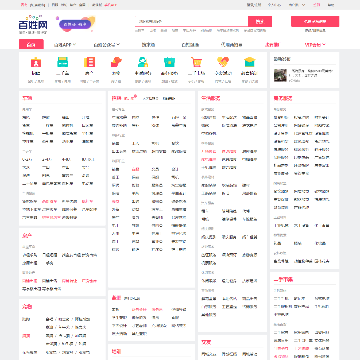The height and width of the screenshot is (360, 360).
Task: Open the red resume person category icon
Action: pyautogui.click(x=36, y=62)
